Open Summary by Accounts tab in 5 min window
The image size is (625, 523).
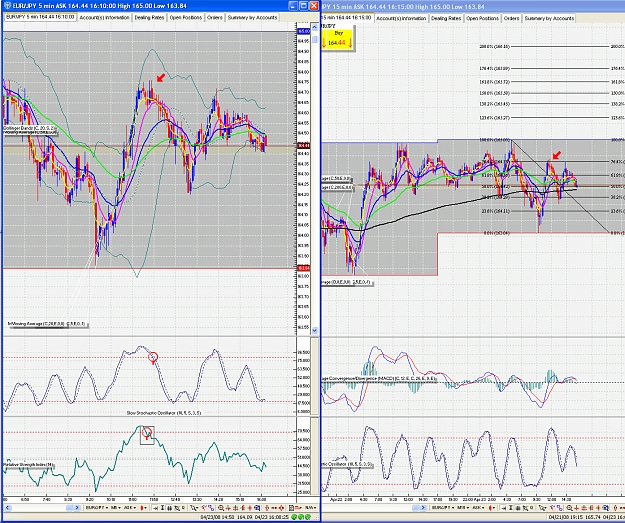(252, 18)
